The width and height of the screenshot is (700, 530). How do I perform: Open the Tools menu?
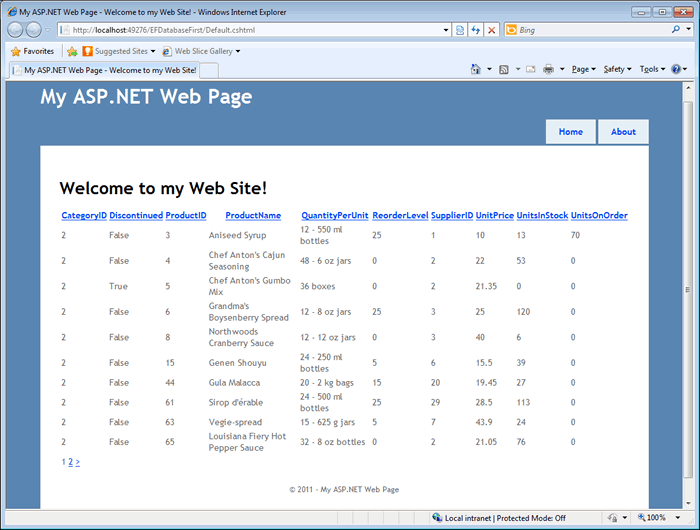[x=652, y=69]
